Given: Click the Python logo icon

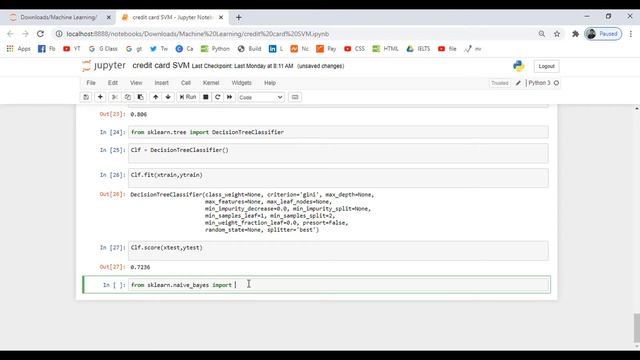Looking at the screenshot, I should point(519,66).
